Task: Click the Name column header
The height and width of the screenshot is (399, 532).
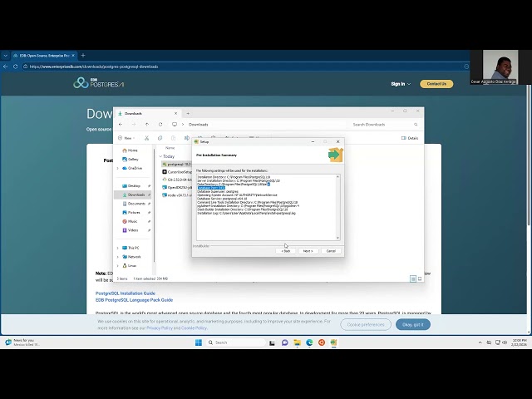Action: pos(170,148)
